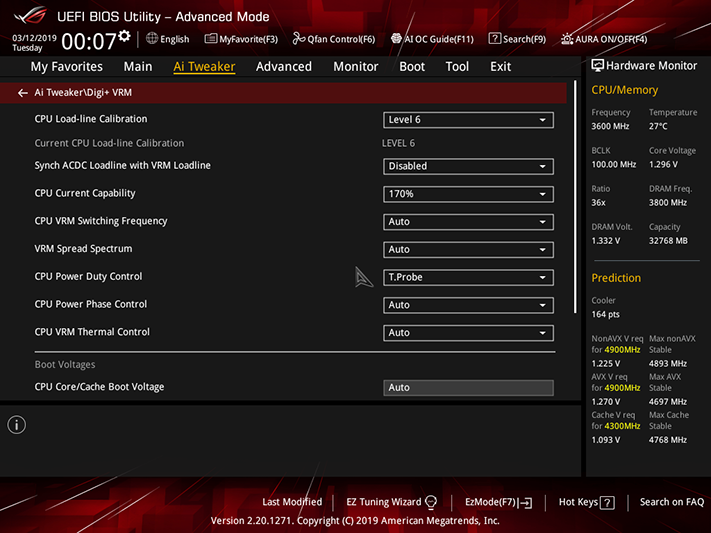Click the settings list scrollbar

[x=575, y=197]
